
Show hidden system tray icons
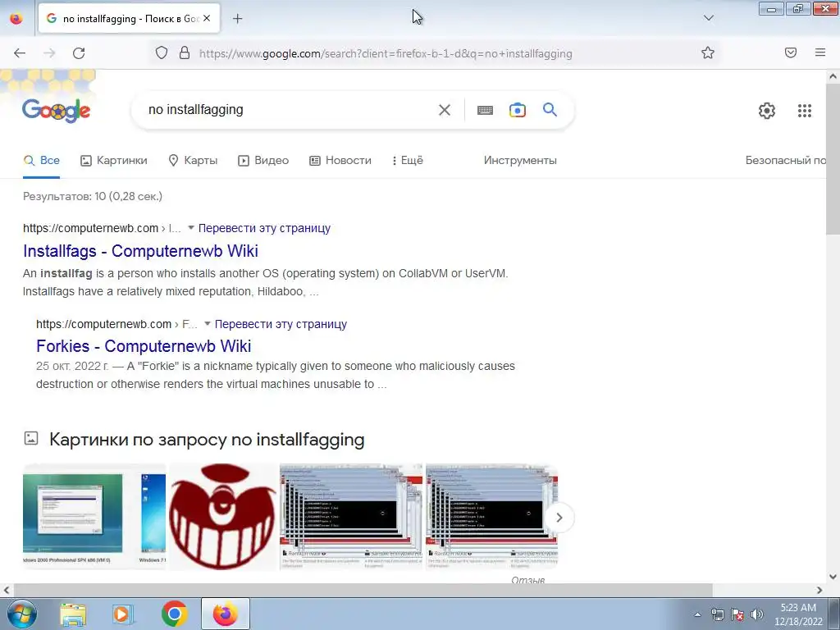click(x=697, y=614)
